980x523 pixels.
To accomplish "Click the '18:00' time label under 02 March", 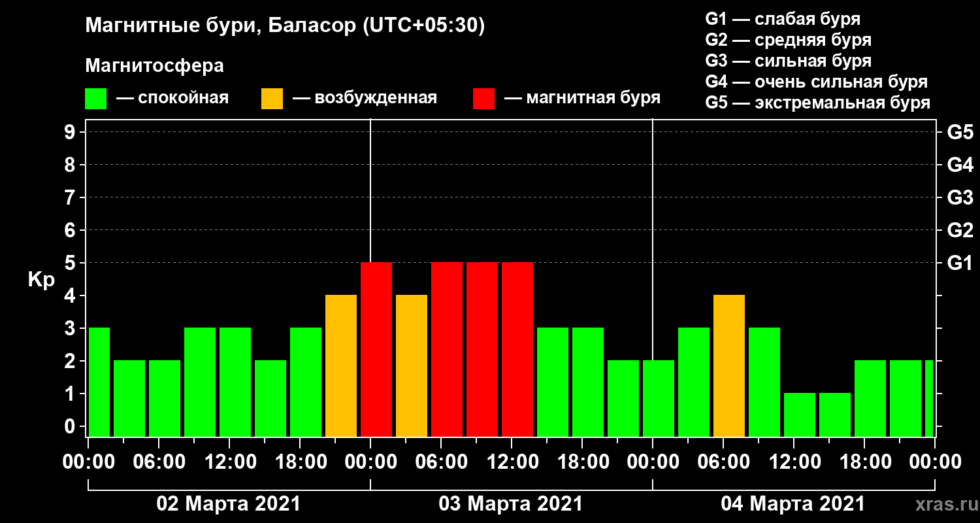I will [300, 462].
